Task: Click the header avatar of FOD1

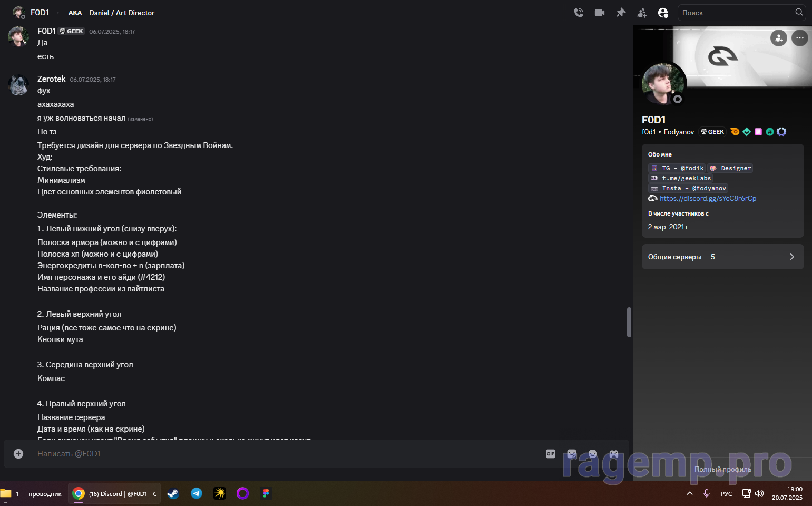Action: coord(19,13)
